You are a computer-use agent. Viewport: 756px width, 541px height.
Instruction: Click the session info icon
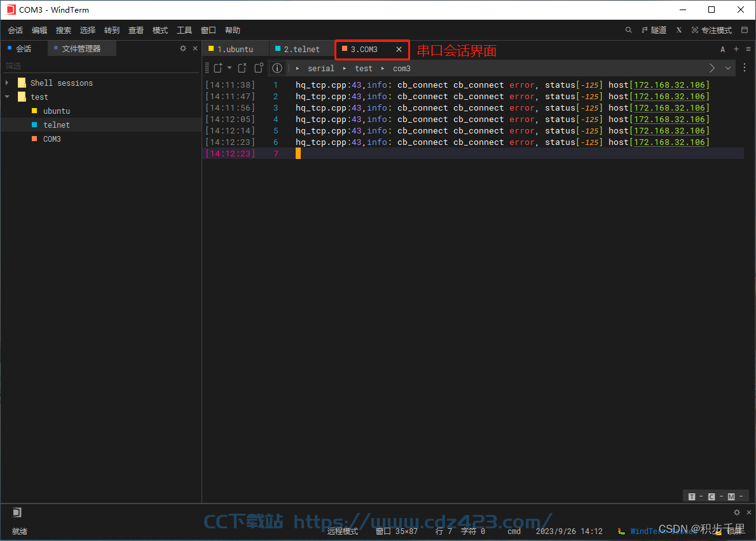point(277,68)
